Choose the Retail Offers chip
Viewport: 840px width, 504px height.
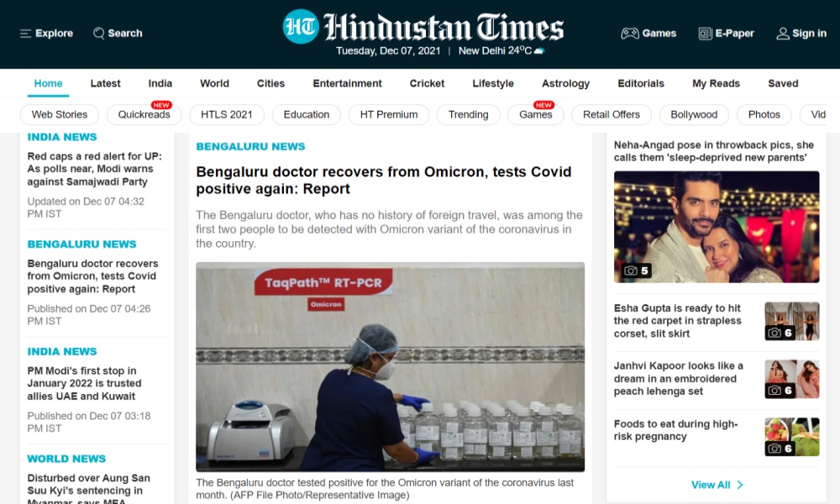coord(612,114)
